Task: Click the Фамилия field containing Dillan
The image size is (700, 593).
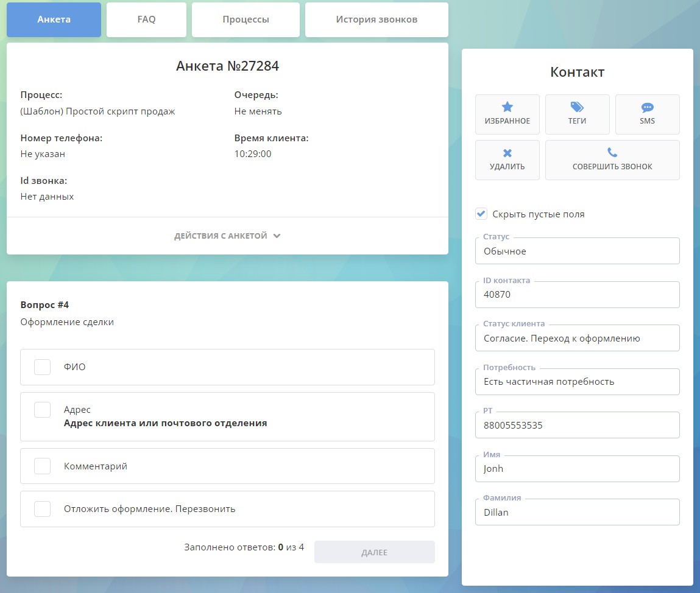Action: point(577,512)
